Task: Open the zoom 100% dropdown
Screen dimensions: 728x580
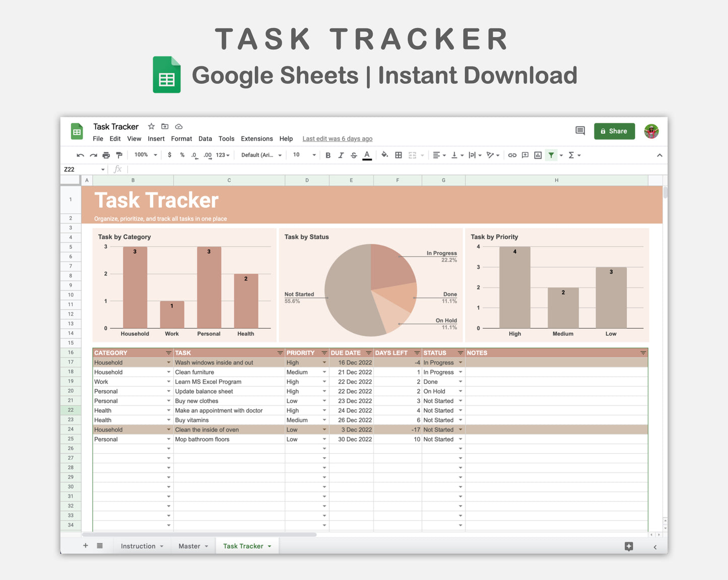Action: pos(146,155)
